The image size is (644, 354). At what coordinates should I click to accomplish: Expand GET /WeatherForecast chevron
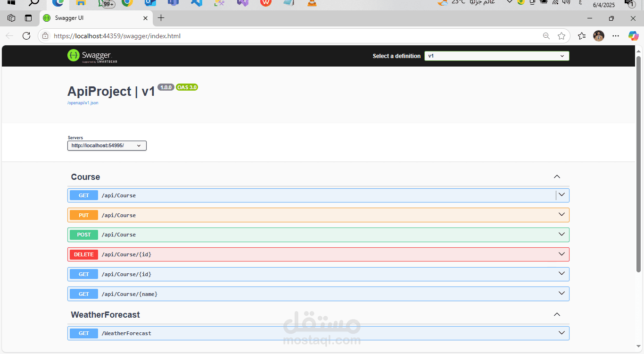click(x=561, y=332)
